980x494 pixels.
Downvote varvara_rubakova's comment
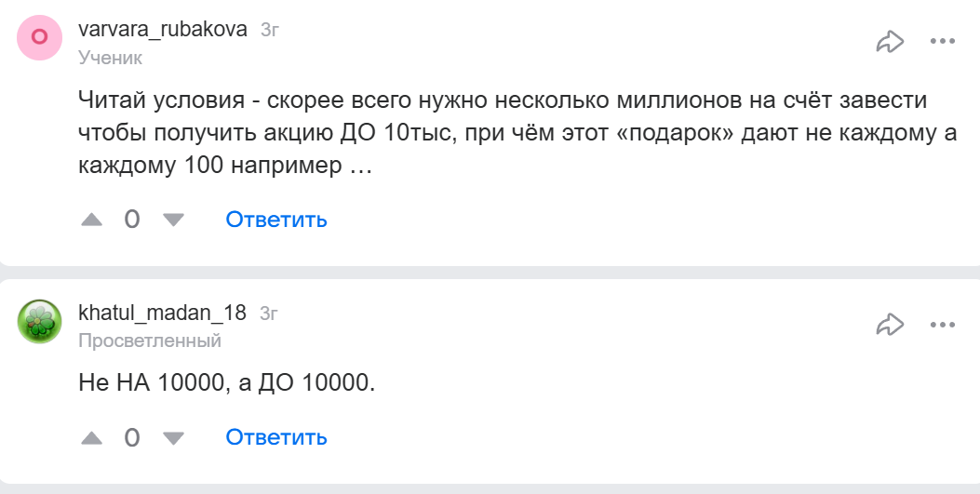pos(173,220)
